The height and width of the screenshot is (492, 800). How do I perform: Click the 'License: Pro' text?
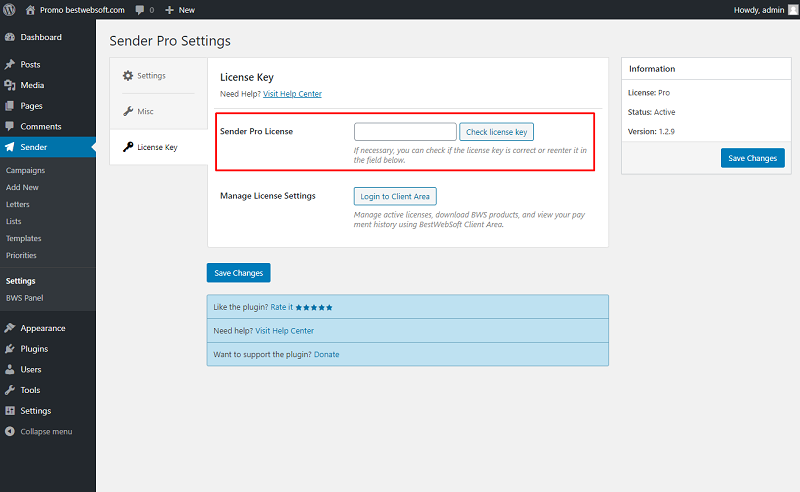648,92
